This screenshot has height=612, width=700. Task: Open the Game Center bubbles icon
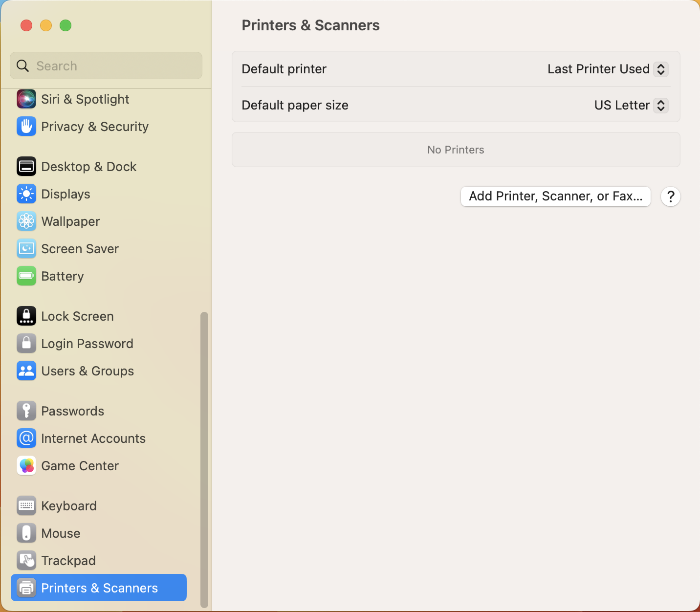[26, 466]
